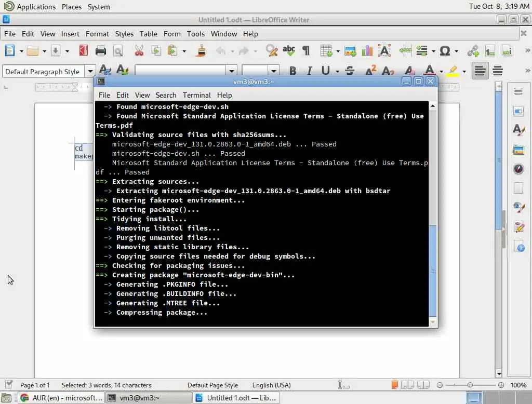Toggle Italic formatting
This screenshot has width=532, height=404.
click(x=309, y=71)
